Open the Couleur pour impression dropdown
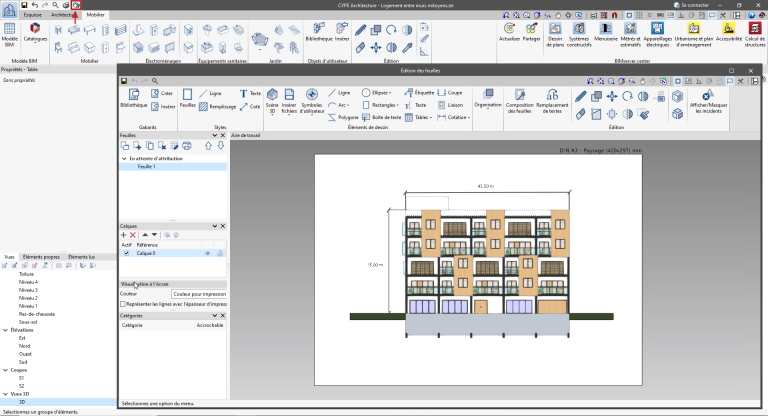This screenshot has width=768, height=416. (x=197, y=294)
